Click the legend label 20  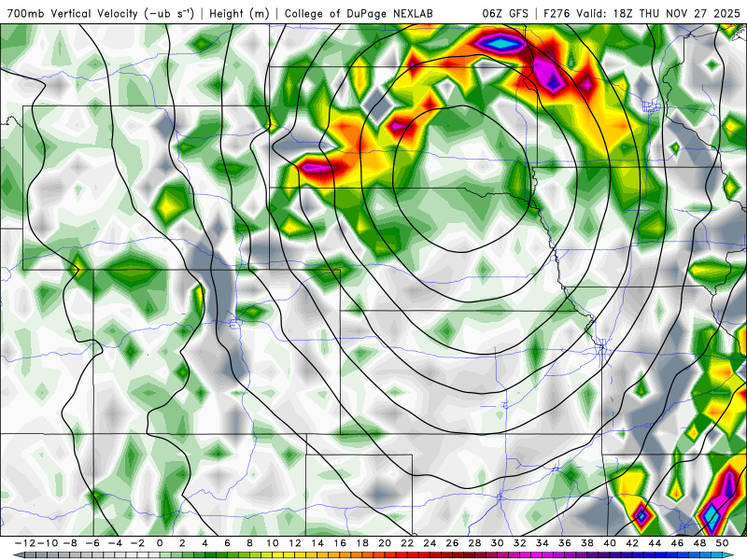pyautogui.click(x=385, y=543)
